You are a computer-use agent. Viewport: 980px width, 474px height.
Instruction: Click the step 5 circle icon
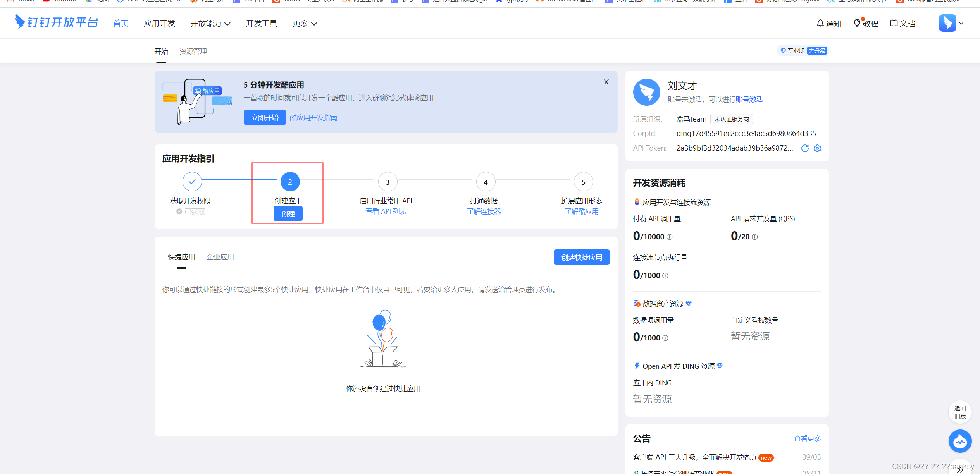(584, 182)
